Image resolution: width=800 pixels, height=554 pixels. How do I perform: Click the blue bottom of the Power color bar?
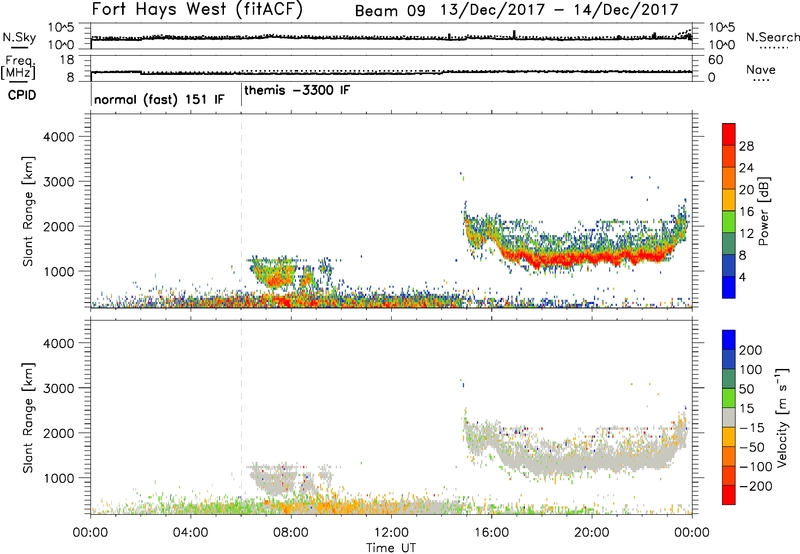[729, 287]
